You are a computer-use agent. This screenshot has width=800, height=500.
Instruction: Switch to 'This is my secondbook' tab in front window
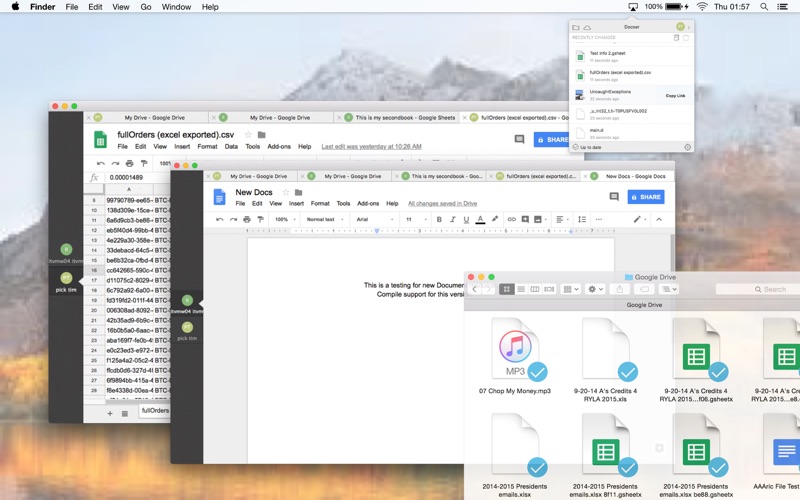coord(441,176)
